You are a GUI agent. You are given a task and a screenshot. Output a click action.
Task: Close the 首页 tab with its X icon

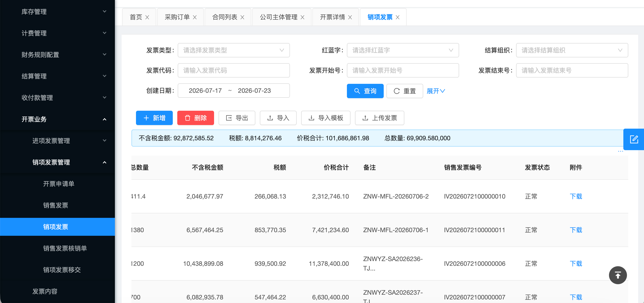click(x=147, y=17)
